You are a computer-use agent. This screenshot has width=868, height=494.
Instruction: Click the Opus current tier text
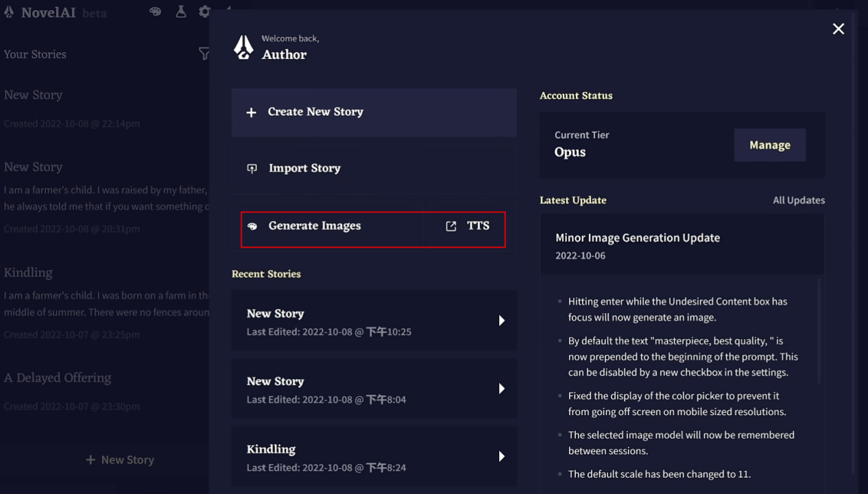570,152
